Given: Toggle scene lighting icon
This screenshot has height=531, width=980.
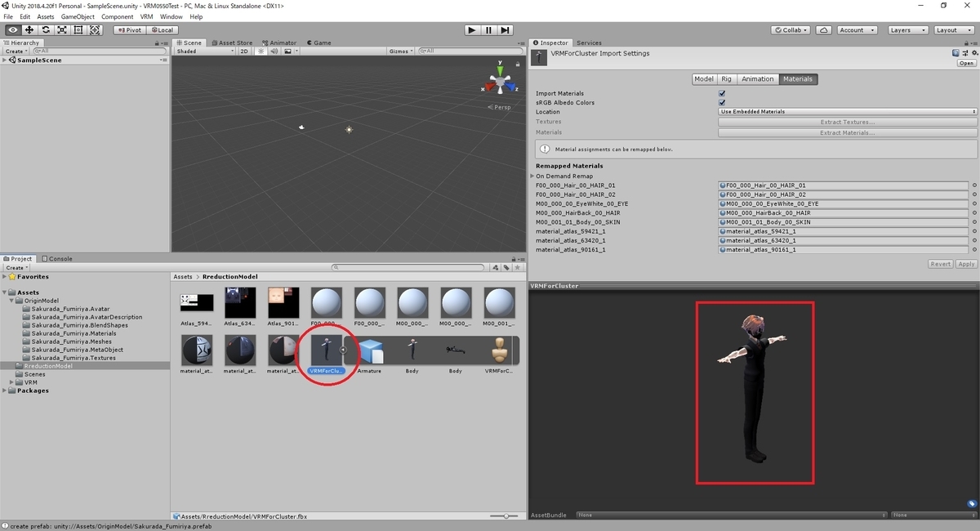Looking at the screenshot, I should click(261, 51).
